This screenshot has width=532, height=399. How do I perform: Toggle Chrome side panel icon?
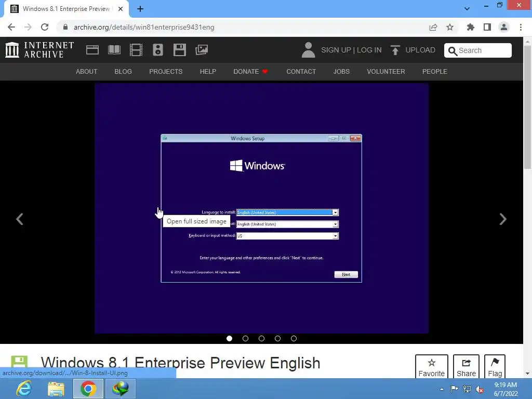point(487,27)
